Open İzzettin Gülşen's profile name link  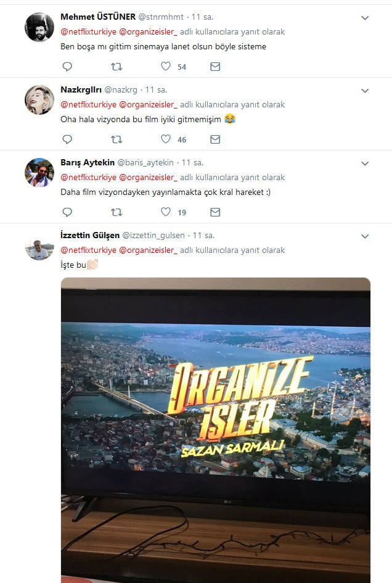click(x=90, y=236)
